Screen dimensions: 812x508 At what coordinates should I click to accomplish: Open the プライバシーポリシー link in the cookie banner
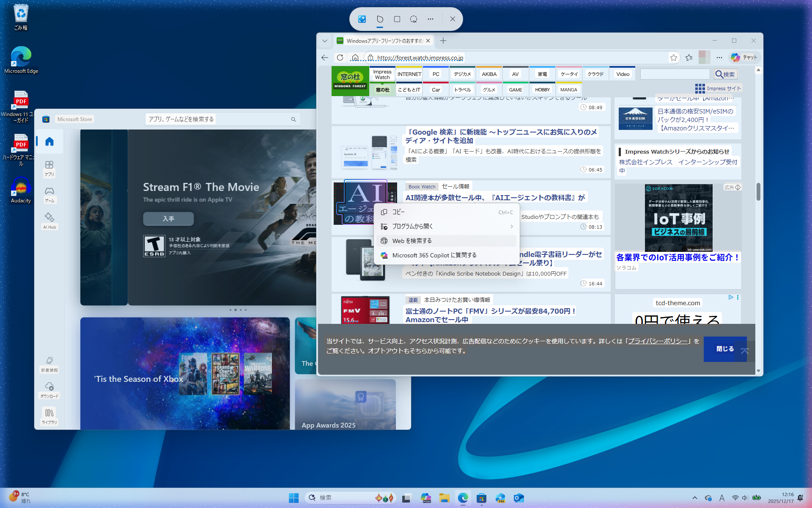click(658, 340)
